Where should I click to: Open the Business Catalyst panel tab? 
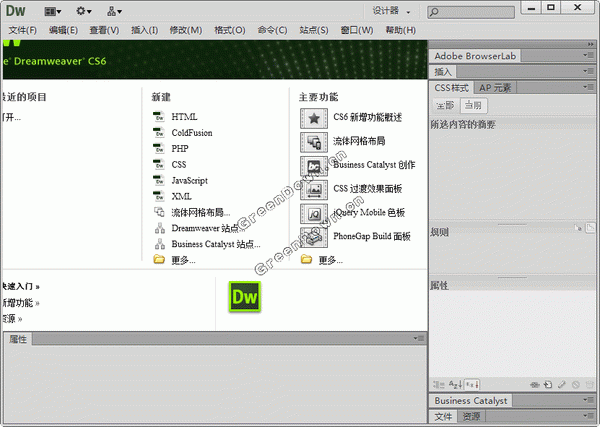pos(471,401)
